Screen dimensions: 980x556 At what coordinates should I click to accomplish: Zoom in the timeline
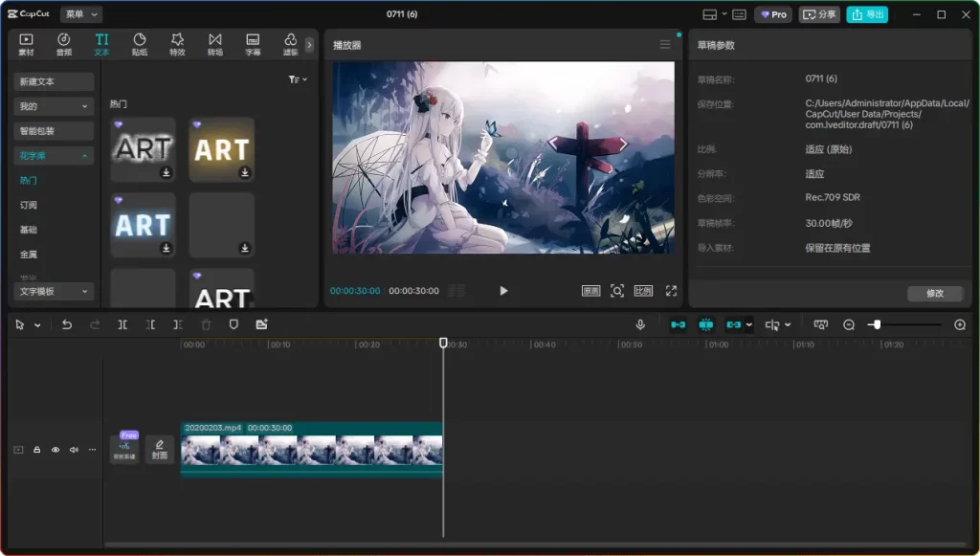pos(960,324)
